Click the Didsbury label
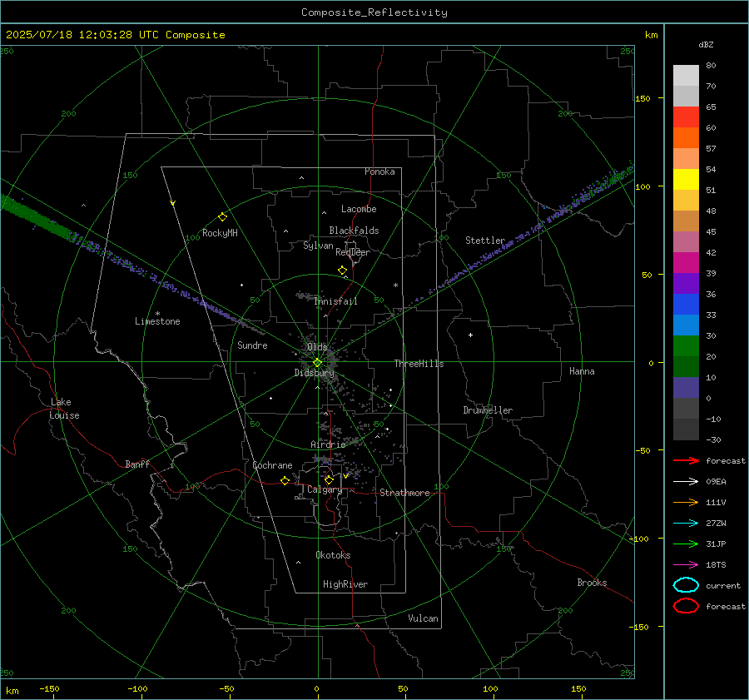The image size is (749, 700). pos(315,373)
